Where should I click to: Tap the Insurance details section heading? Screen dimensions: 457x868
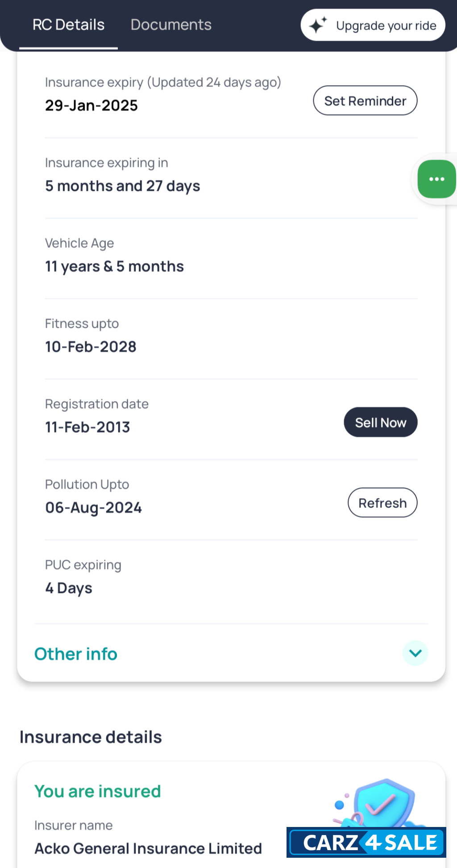(91, 737)
